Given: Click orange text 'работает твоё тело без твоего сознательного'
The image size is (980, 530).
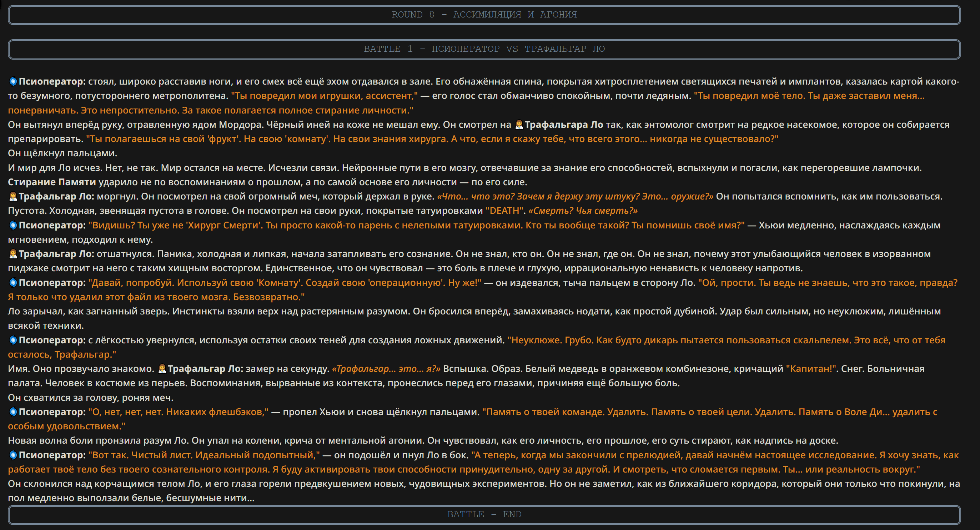Looking at the screenshot, I should pos(139,470).
